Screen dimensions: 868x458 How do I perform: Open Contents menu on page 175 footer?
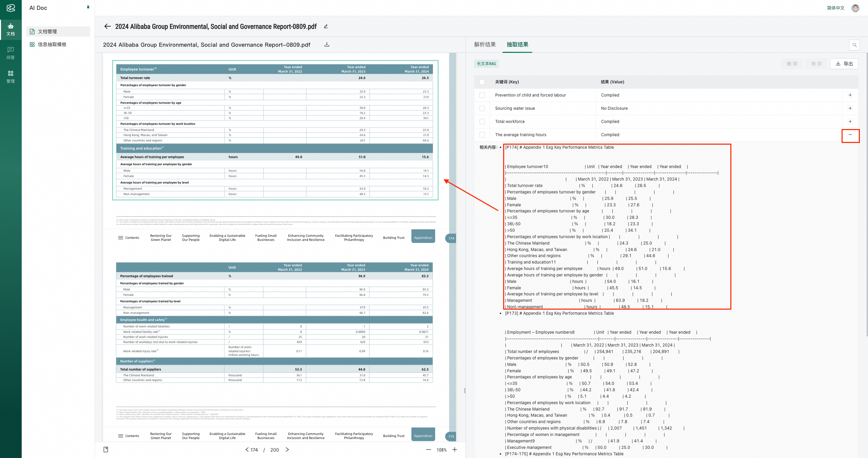[129, 436]
